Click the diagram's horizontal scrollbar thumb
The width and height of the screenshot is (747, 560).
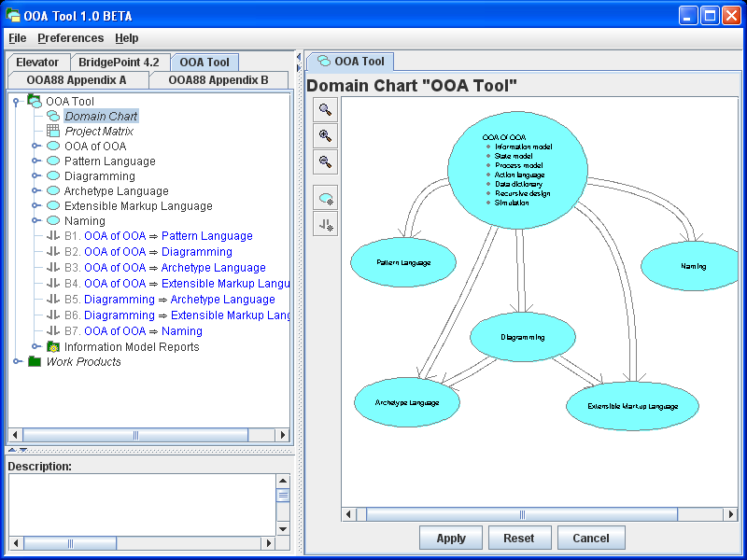(522, 514)
